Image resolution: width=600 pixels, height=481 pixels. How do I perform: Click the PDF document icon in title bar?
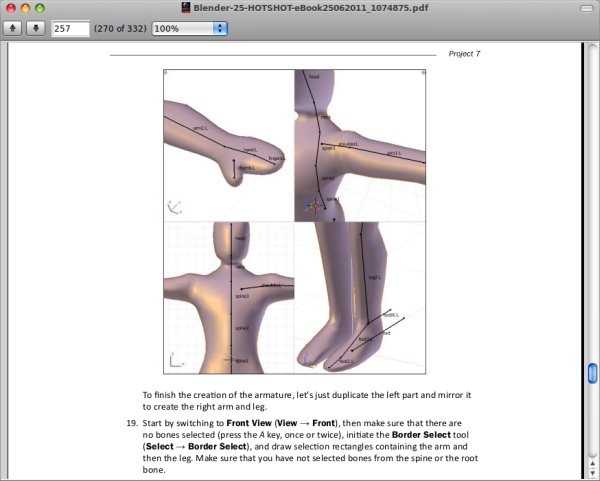[186, 8]
